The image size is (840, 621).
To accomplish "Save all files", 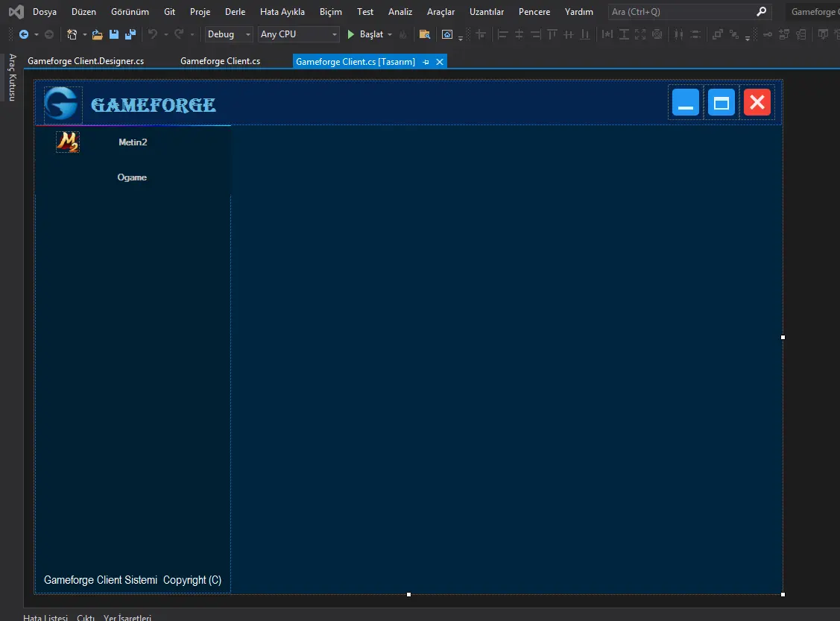I will (130, 34).
